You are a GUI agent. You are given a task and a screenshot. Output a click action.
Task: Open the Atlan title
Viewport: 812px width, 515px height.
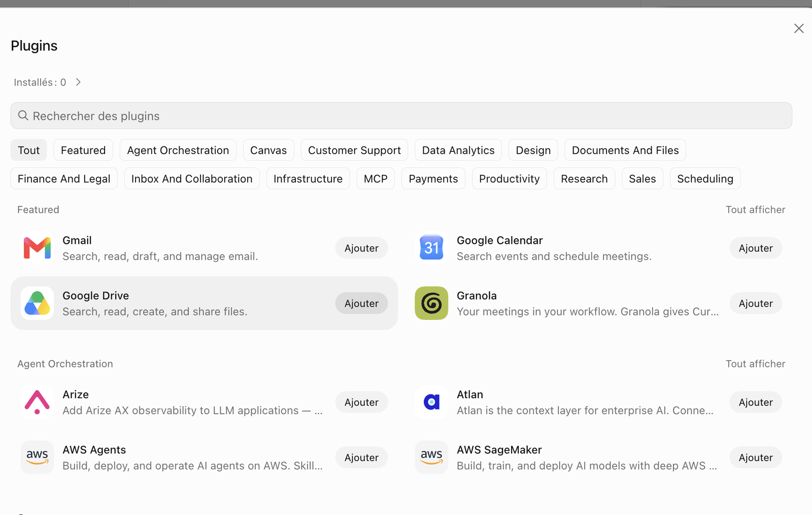pyautogui.click(x=470, y=395)
